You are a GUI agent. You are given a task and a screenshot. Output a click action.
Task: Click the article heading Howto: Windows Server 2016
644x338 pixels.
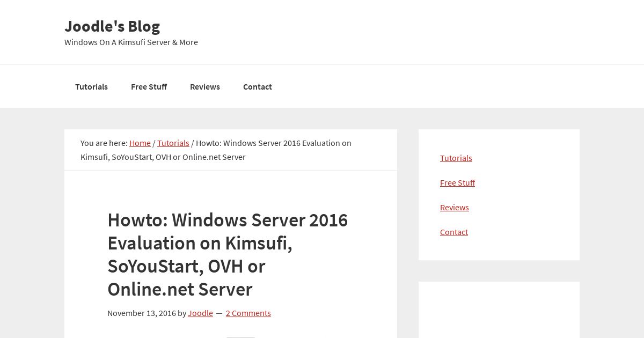(228, 255)
